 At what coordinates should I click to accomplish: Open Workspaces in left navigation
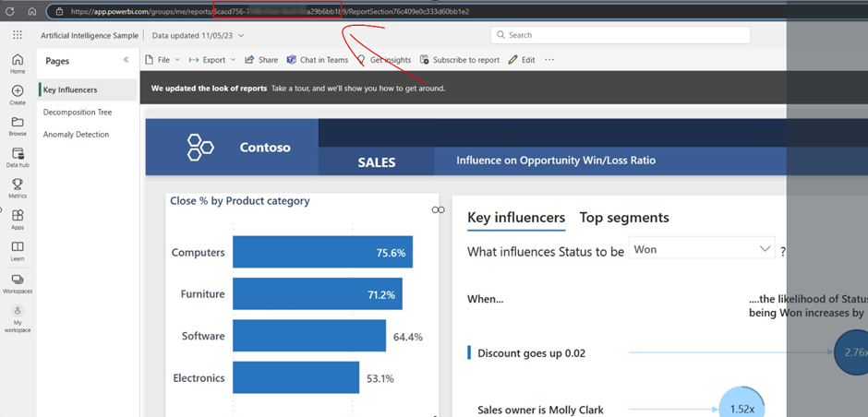18,283
